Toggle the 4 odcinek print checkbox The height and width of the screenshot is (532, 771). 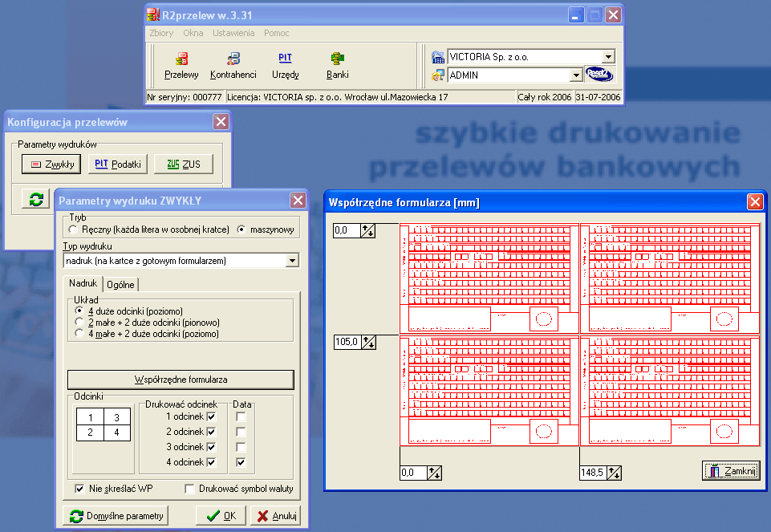point(212,463)
